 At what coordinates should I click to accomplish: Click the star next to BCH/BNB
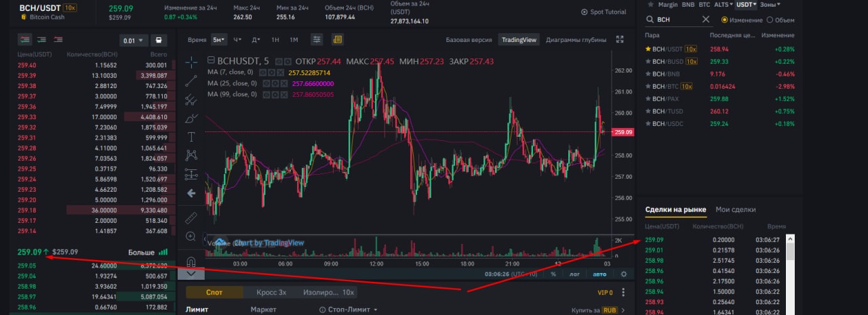pyautogui.click(x=648, y=74)
